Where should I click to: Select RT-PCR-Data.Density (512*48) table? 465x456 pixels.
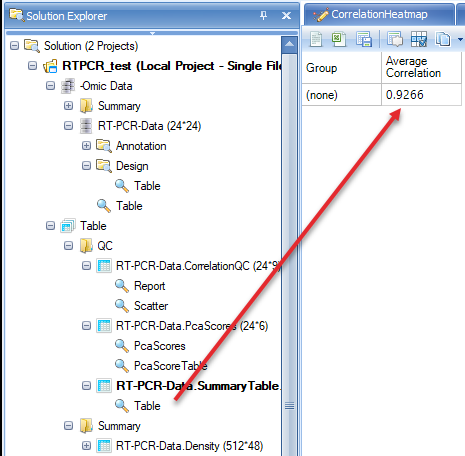pos(189,446)
